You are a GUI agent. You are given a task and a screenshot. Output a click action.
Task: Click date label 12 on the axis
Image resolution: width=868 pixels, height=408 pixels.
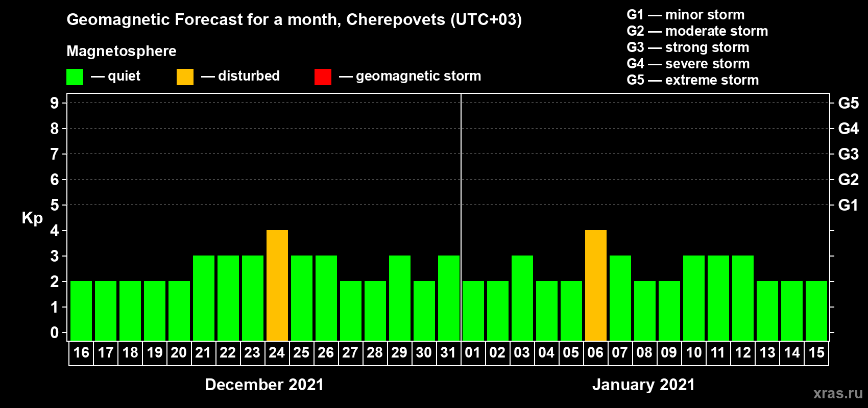pyautogui.click(x=743, y=352)
